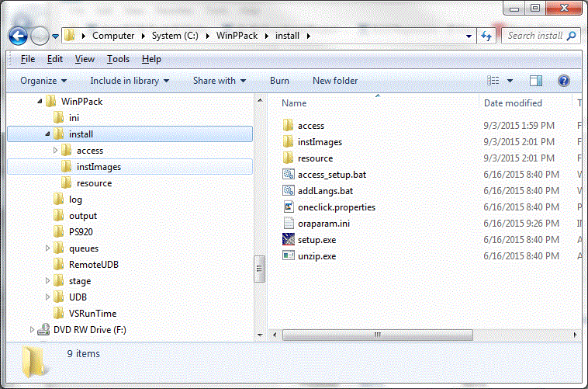Click the tree pane scroll up arrow
Image resolution: width=588 pixels, height=389 pixels.
click(260, 100)
